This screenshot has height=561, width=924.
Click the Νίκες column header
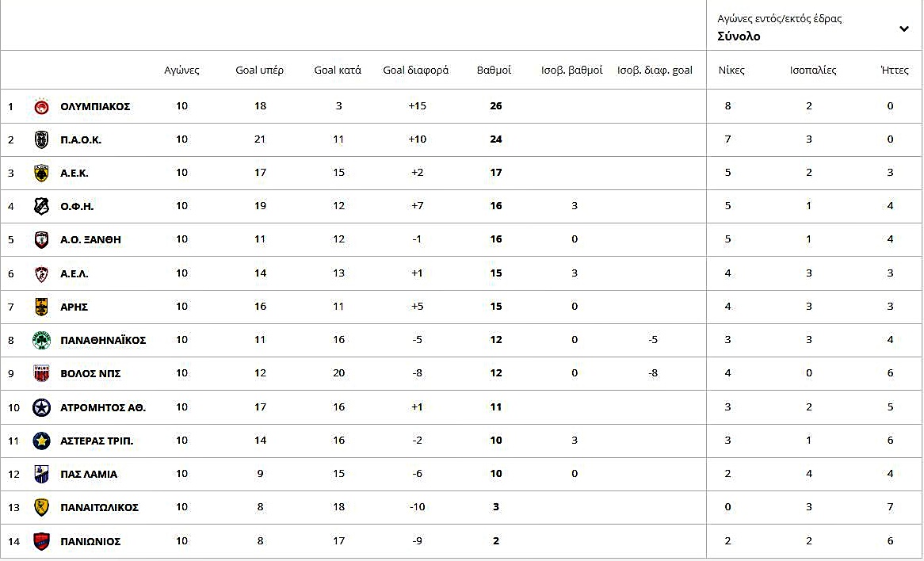[731, 70]
